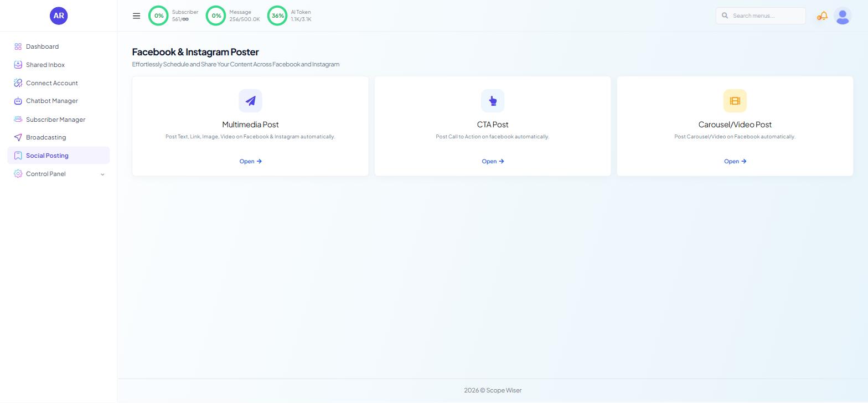Click the AR avatar logo
The image size is (868, 403).
(59, 15)
